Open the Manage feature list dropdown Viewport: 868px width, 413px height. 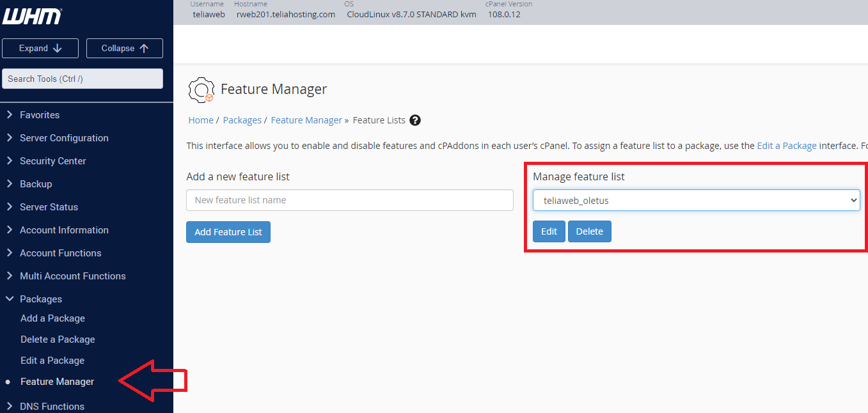coord(697,200)
